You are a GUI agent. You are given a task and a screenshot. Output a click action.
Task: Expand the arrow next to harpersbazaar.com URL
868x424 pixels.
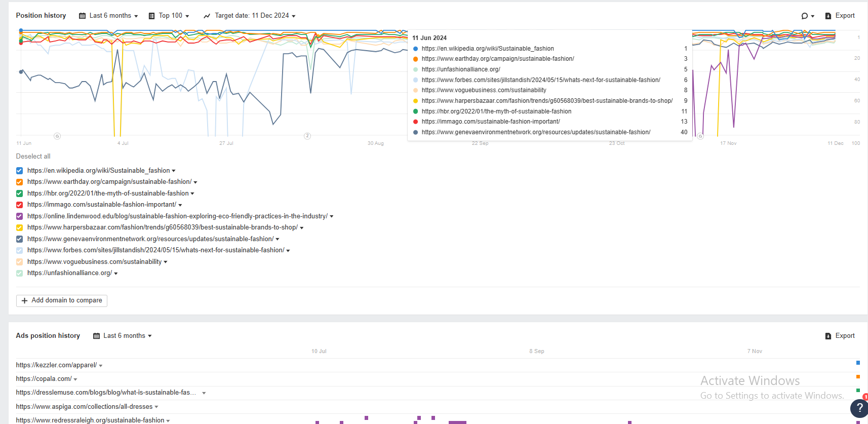point(302,228)
